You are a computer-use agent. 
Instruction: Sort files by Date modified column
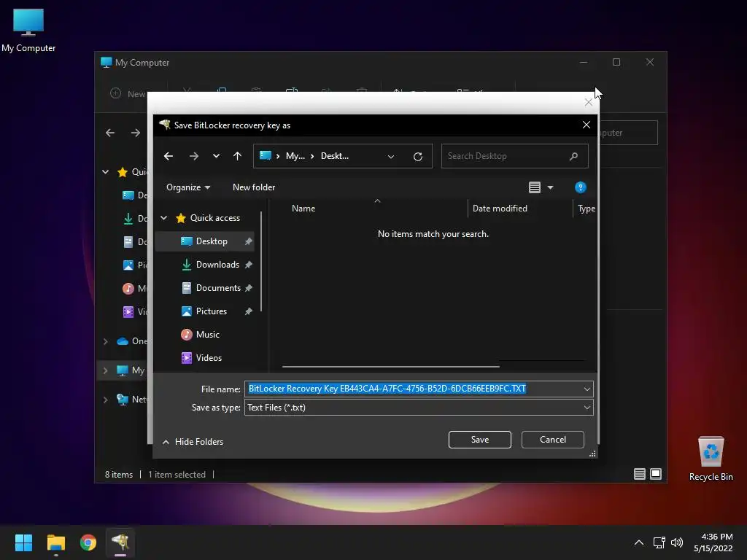(x=500, y=209)
